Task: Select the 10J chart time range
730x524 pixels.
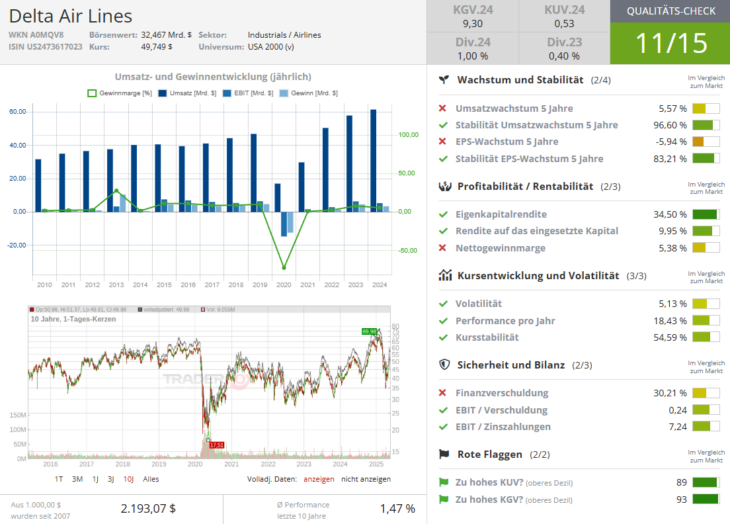Action: pos(128,479)
